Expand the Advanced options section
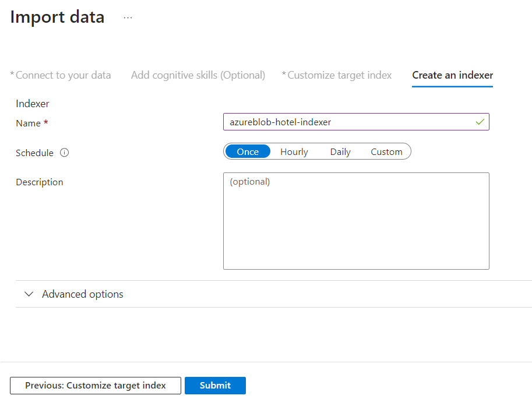Image resolution: width=532 pixels, height=406 pixels. (83, 294)
